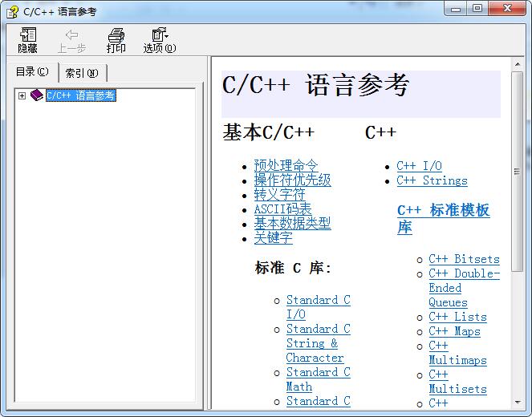Image resolution: width=532 pixels, height=417 pixels.
Task: Click the 基本C/C++ section heading
Action: tap(268, 132)
